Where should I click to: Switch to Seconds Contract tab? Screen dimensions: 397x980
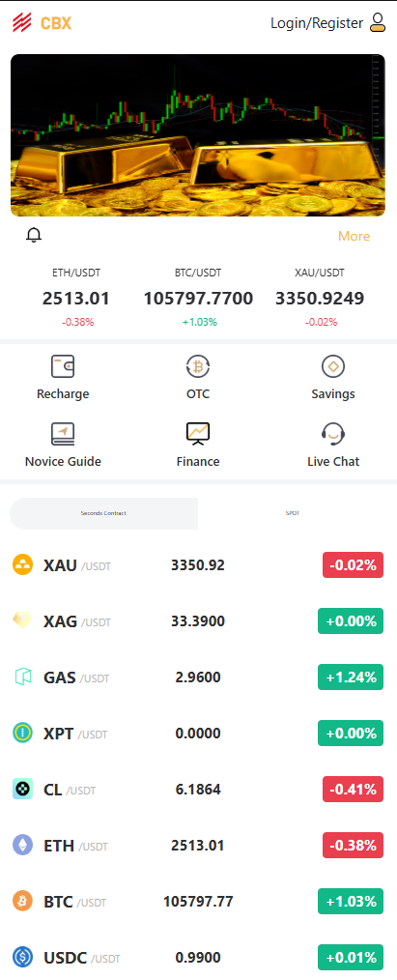click(103, 513)
